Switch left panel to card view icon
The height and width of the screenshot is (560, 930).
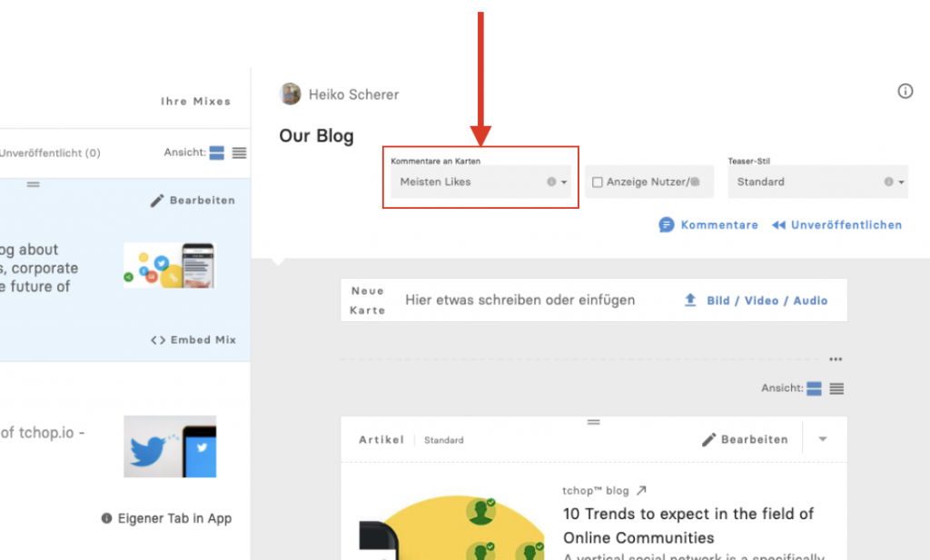216,152
